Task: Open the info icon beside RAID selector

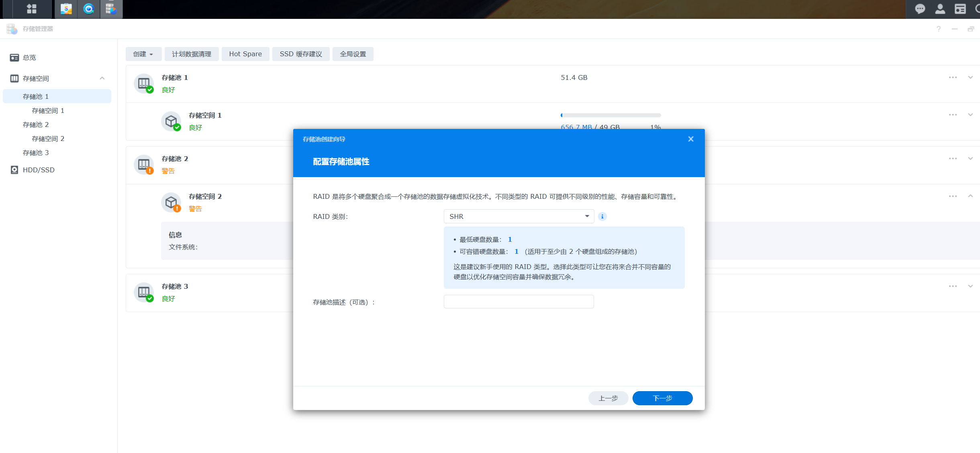Action: [602, 216]
